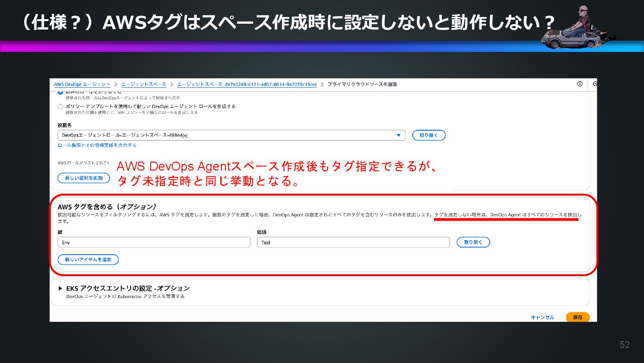Click the 価値 field label
Image resolution: width=644 pixels, height=363 pixels.
click(262, 232)
